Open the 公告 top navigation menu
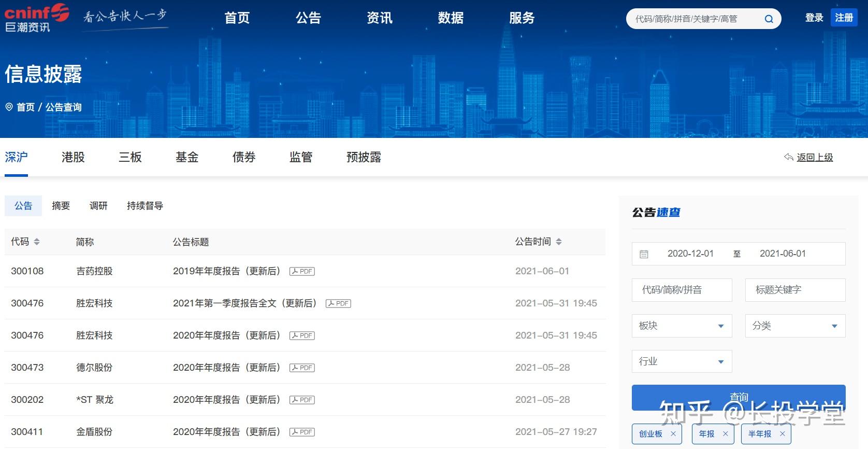Screen dimensions: 868x449 pyautogui.click(x=309, y=18)
